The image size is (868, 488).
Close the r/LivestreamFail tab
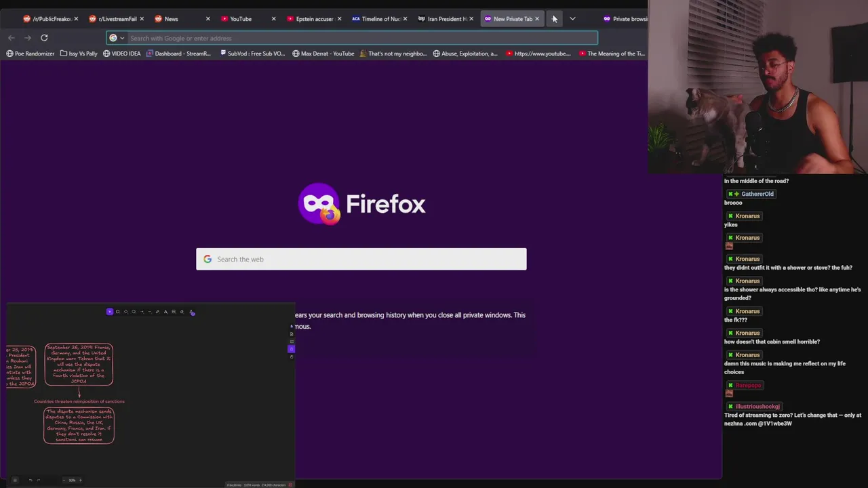click(x=142, y=19)
